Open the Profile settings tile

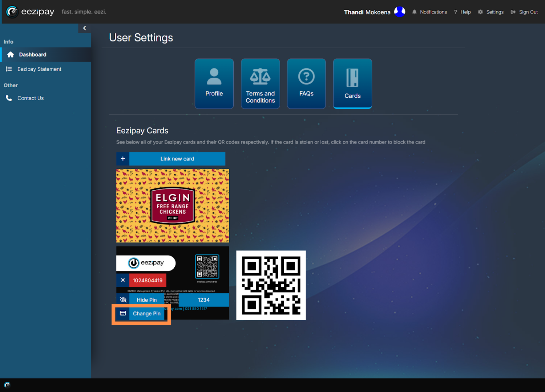[214, 83]
